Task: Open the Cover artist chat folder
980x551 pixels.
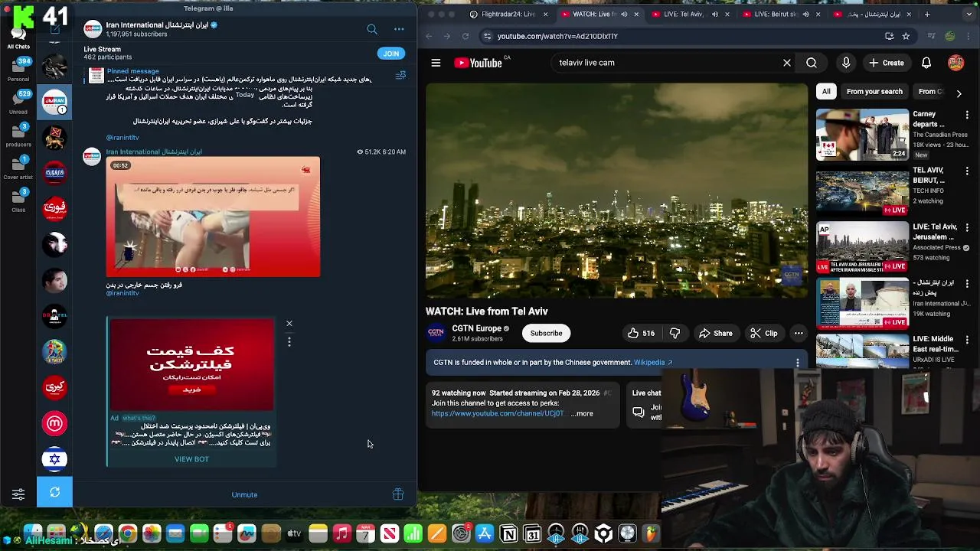Action: [x=18, y=168]
